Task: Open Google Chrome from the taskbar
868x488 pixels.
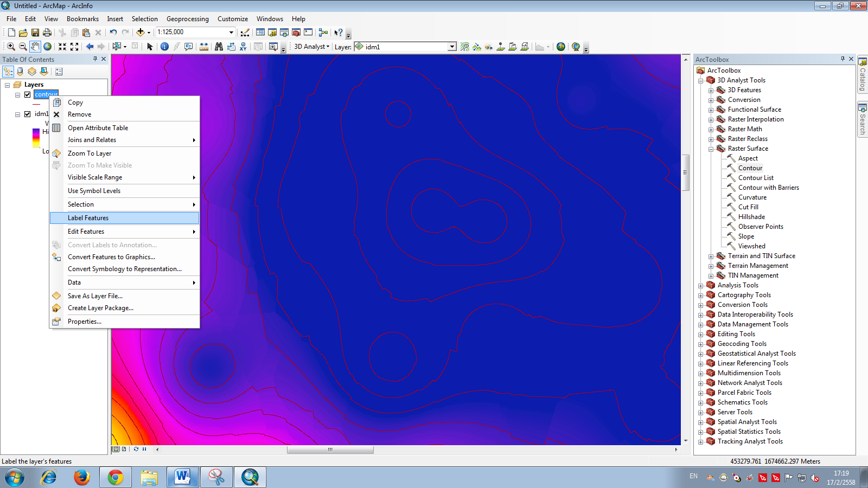Action: click(x=115, y=477)
